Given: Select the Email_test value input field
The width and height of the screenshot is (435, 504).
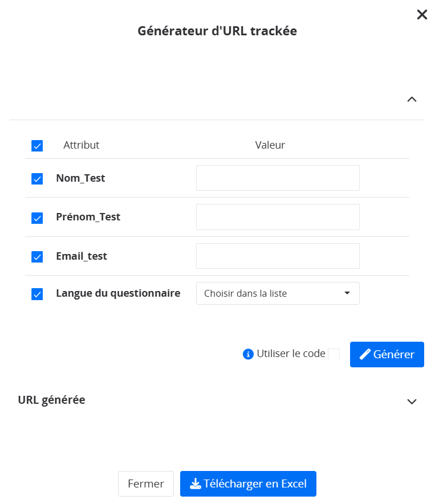Looking at the screenshot, I should pyautogui.click(x=278, y=256).
